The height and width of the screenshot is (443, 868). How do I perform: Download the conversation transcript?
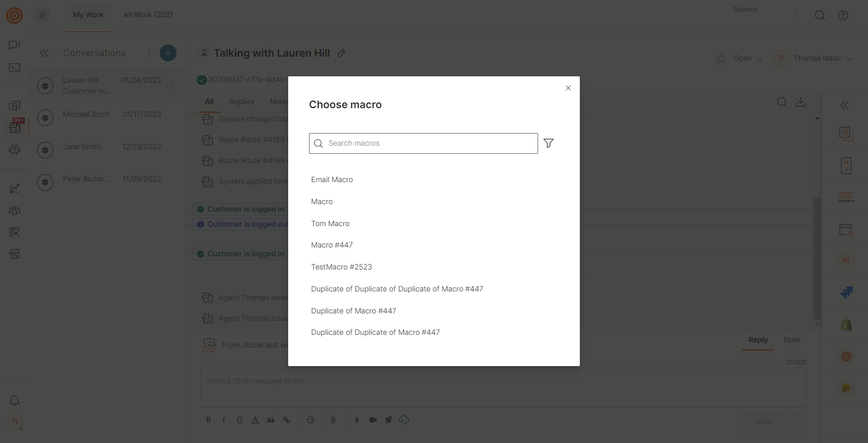point(801,102)
